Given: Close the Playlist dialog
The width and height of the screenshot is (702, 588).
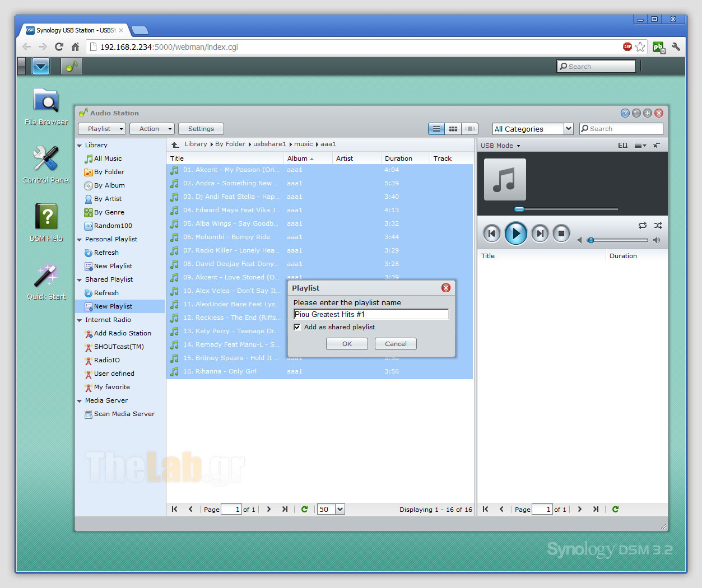Looking at the screenshot, I should tap(446, 288).
